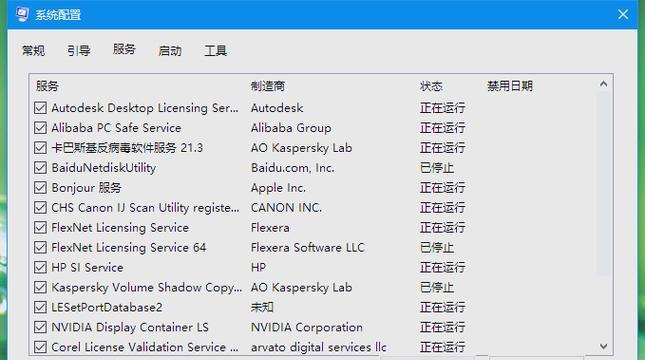
Task: Uncheck Autodesk Desktop Licensing Service checkbox
Action: coord(40,108)
